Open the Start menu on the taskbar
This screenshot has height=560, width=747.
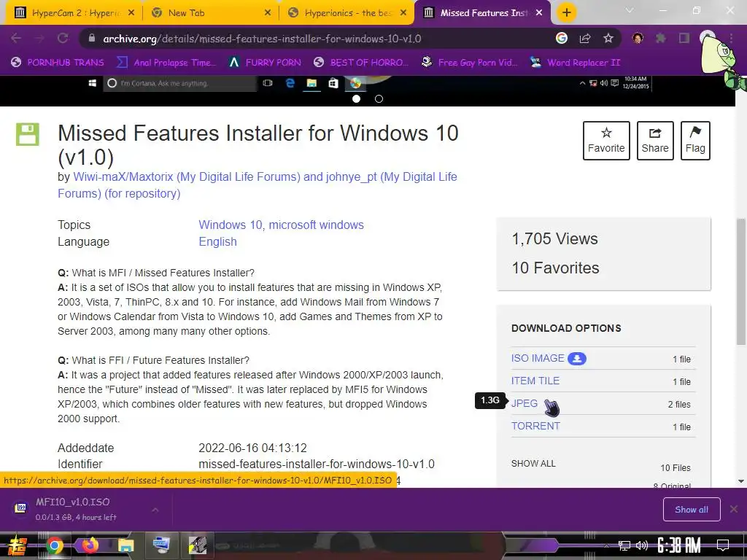[18, 545]
